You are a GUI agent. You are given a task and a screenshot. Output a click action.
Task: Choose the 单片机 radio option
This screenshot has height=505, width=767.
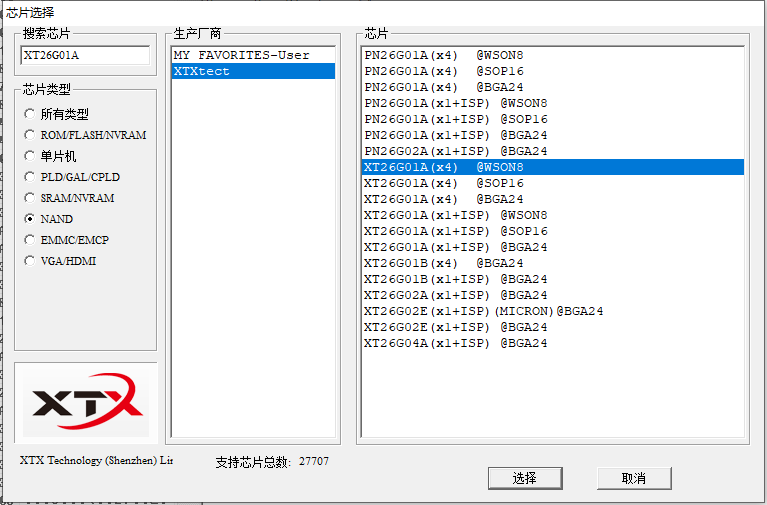click(31, 156)
